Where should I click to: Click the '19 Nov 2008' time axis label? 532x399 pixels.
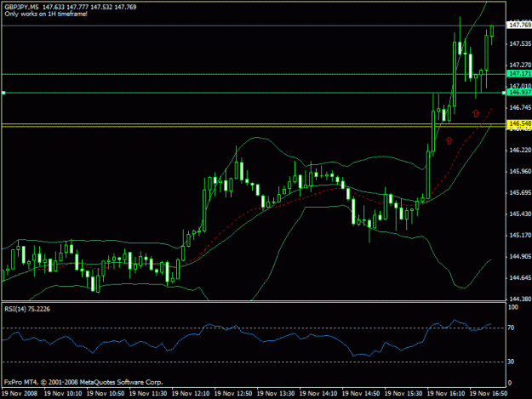pyautogui.click(x=20, y=394)
